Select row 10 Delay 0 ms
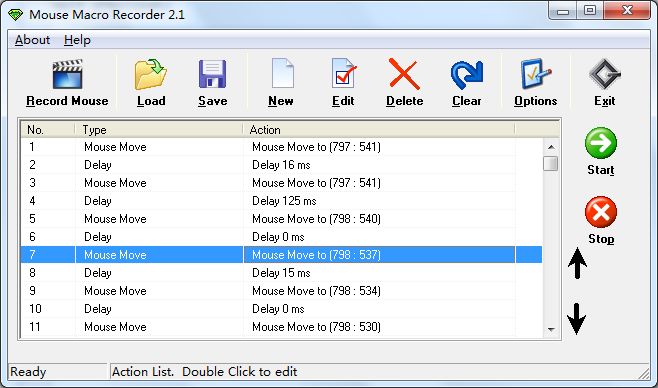658x388 pixels. (281, 309)
